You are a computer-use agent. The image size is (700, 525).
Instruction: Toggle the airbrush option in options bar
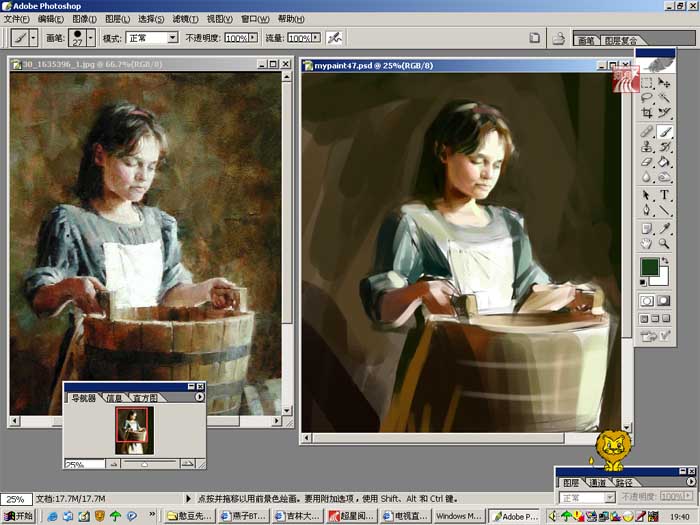334,38
